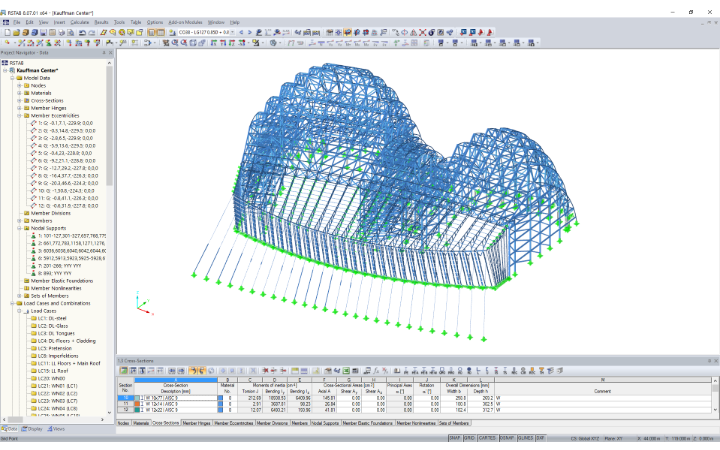The width and height of the screenshot is (720, 450).
Task: Open the load case CO38 dropdown
Action: [x=232, y=33]
